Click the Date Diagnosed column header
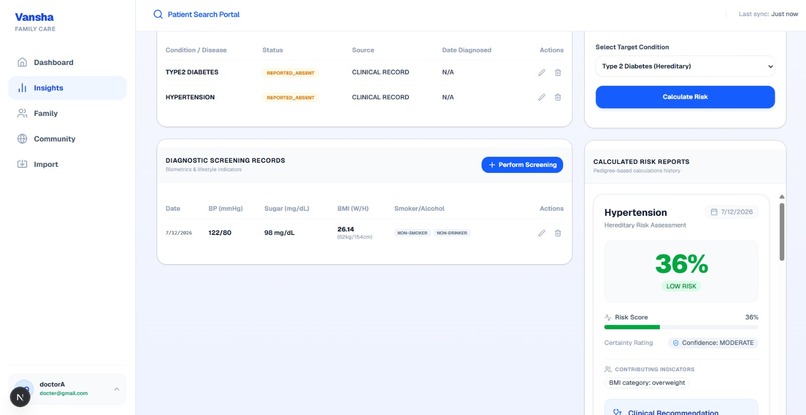 click(x=467, y=50)
